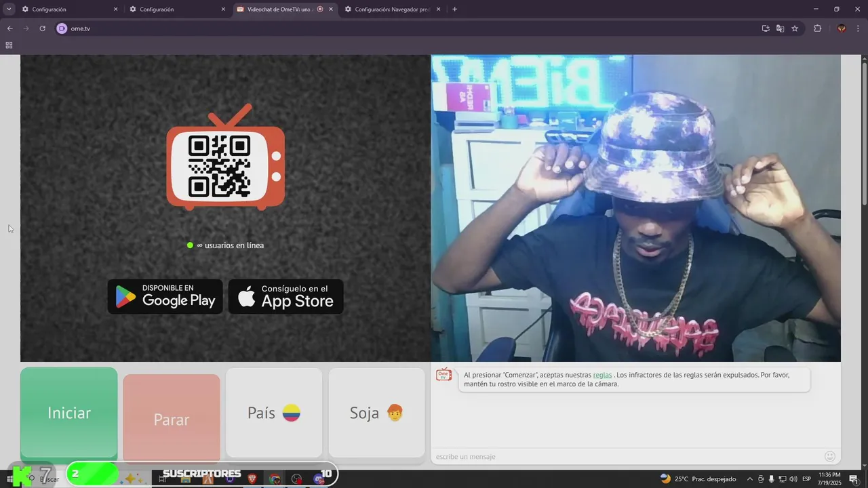Click the green Iniciar button
The height and width of the screenshot is (488, 868).
point(68,413)
